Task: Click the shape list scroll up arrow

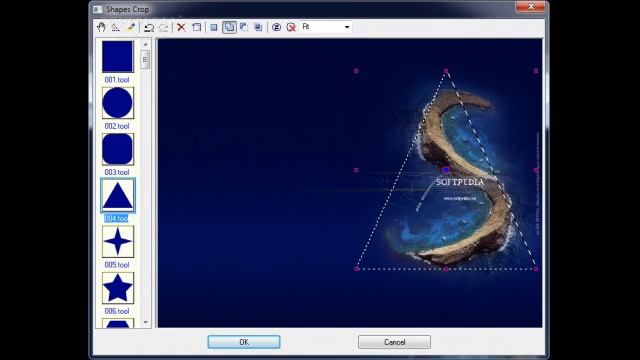Action: click(x=146, y=44)
